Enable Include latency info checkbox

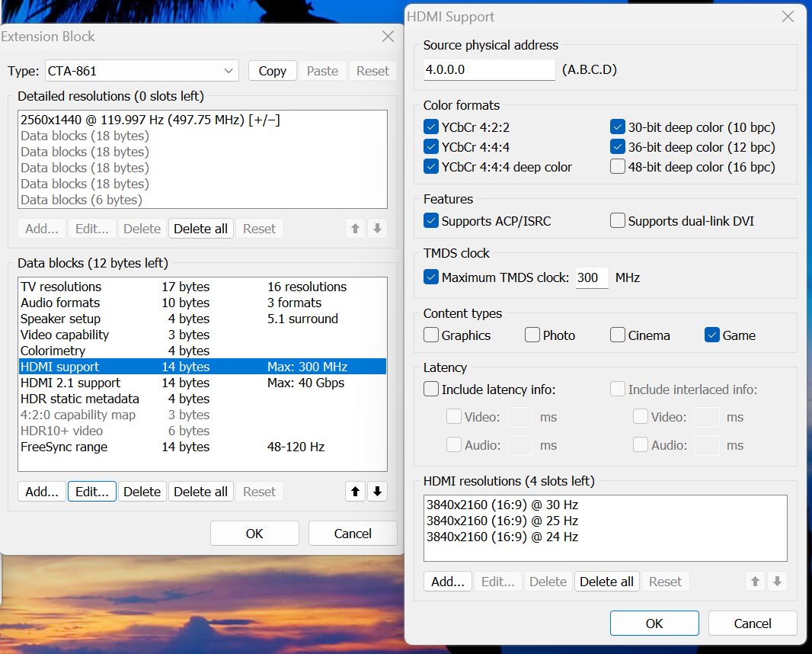pos(431,390)
